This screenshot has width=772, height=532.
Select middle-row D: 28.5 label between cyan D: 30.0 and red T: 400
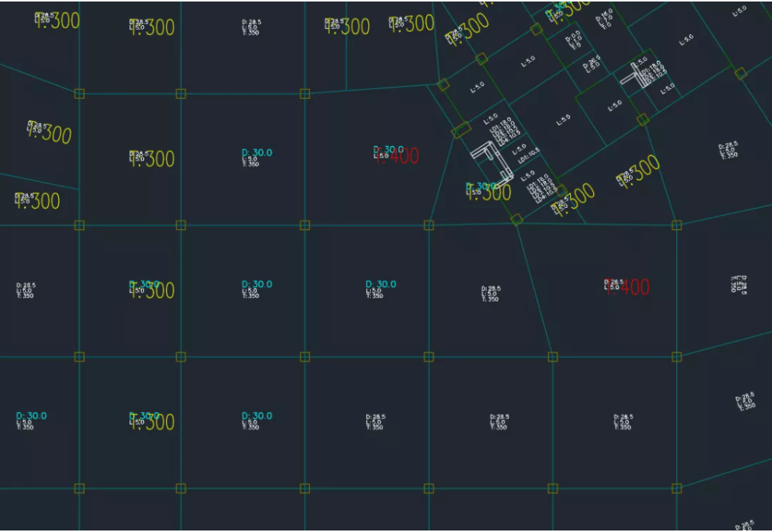(x=491, y=294)
